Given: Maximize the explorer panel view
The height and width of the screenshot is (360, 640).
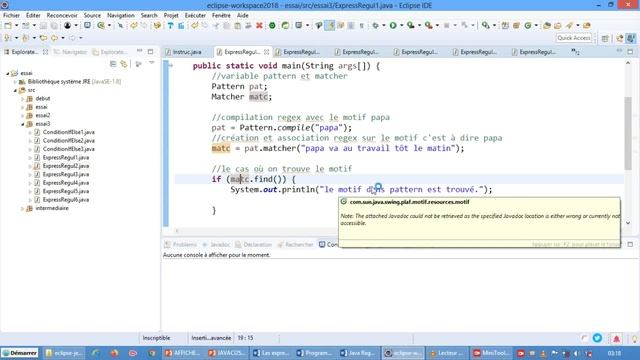Looking at the screenshot, I should coord(151,51).
